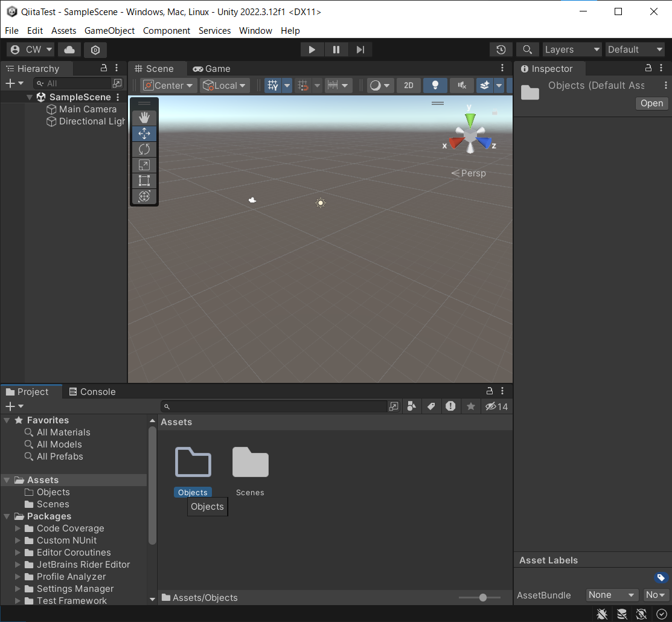Viewport: 672px width, 622px height.
Task: Click the debug mode bug icon in status bar
Action: [602, 614]
